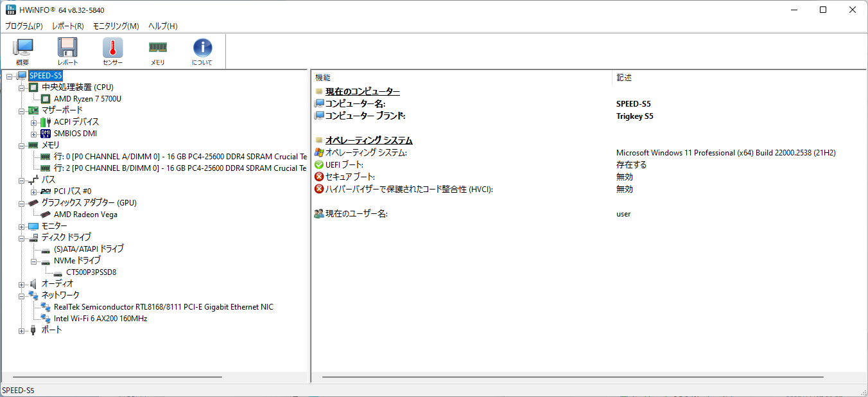The height and width of the screenshot is (397, 868).
Task: Select the CT500P3PSSD8 NVMe drive
Action: 91,272
